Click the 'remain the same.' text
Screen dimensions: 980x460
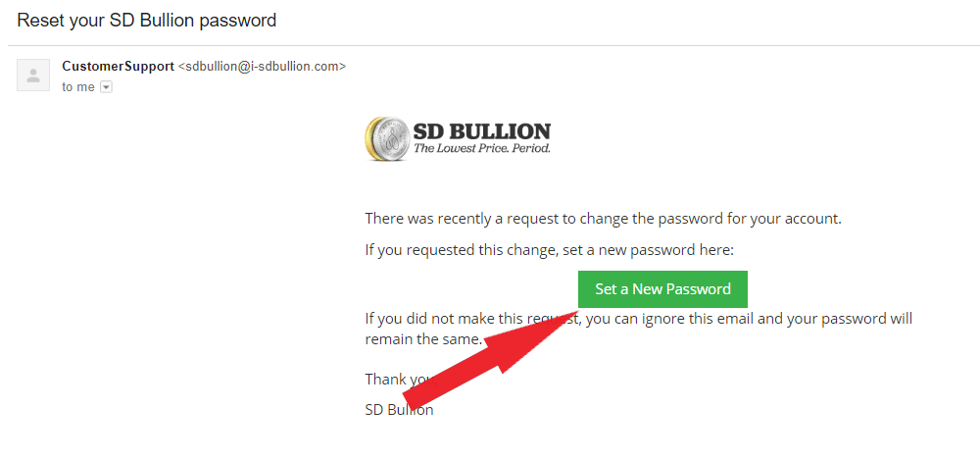pyautogui.click(x=423, y=339)
